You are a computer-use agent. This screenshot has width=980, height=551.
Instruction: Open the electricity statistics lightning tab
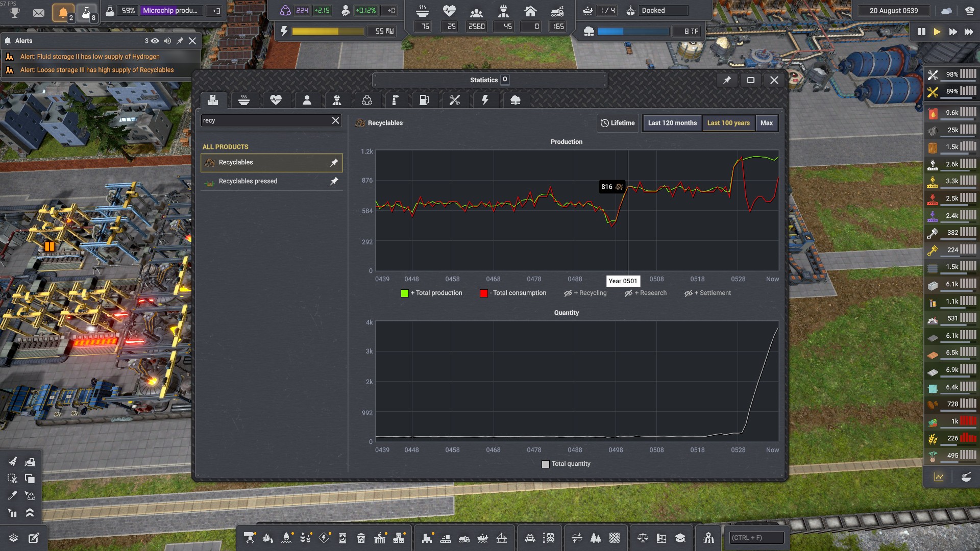pos(485,100)
